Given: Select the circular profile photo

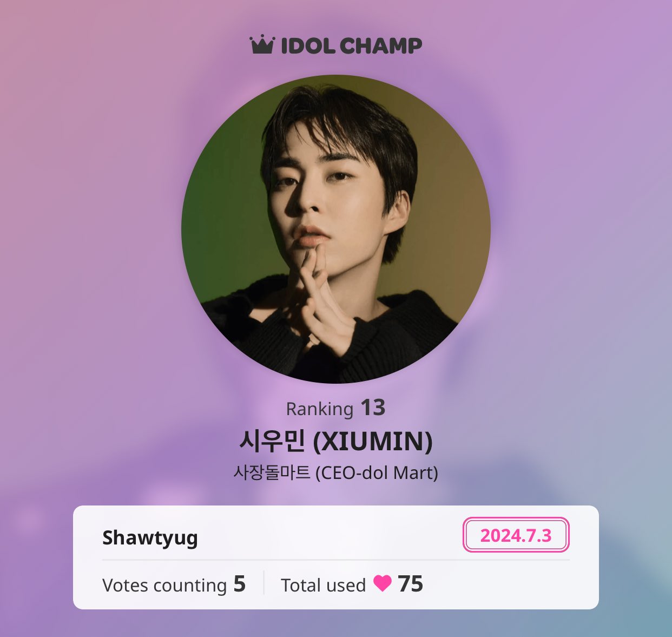Looking at the screenshot, I should pos(336,229).
